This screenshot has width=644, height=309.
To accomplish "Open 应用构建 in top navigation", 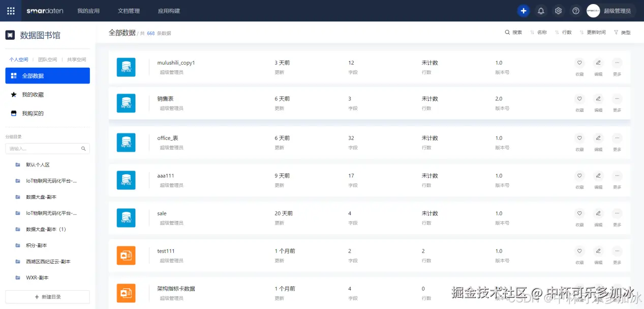I will [169, 11].
